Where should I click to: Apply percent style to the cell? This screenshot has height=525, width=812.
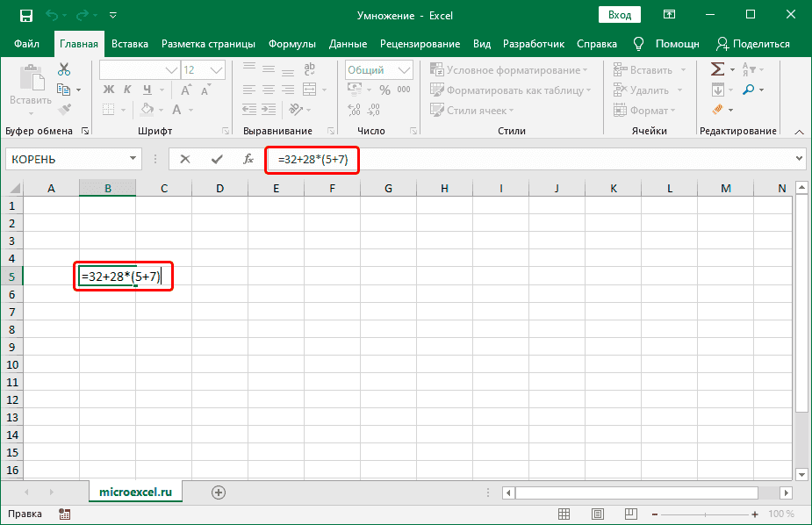click(384, 90)
